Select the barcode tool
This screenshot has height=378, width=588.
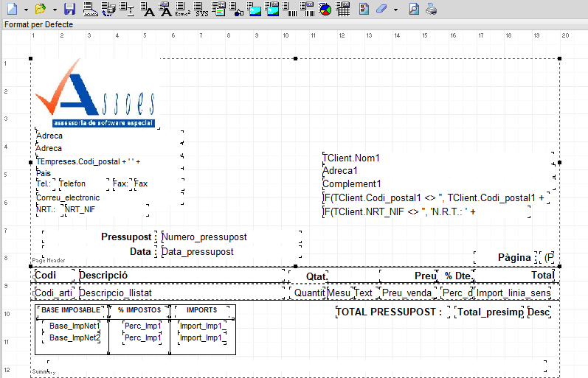point(289,9)
